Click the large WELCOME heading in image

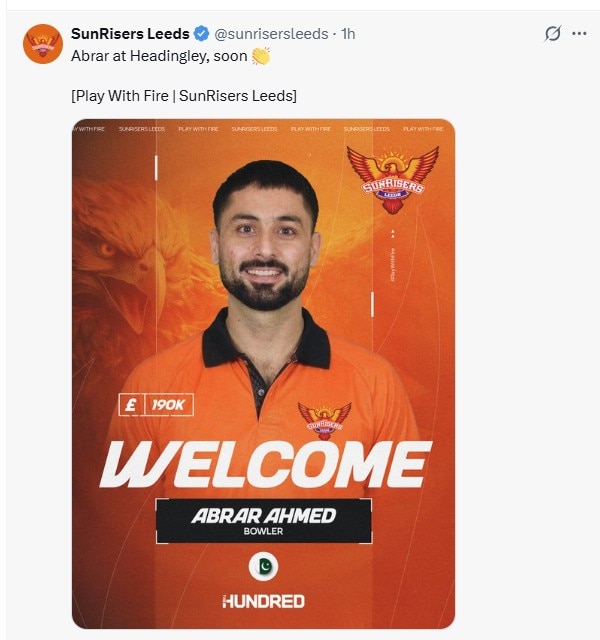[265, 464]
